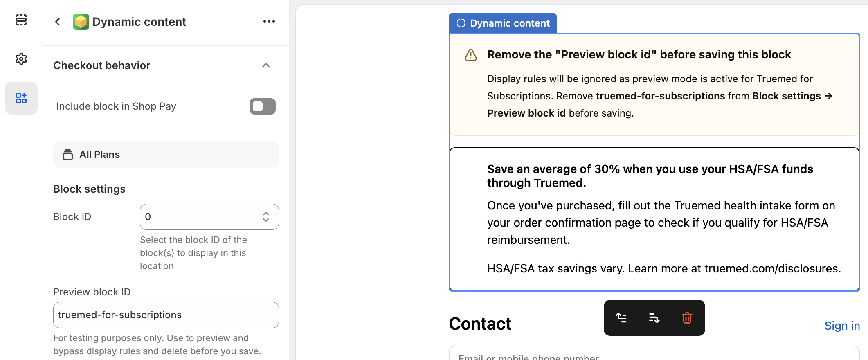868x360 pixels.
Task: Open the Sections panel in the sidebar
Action: 21,20
